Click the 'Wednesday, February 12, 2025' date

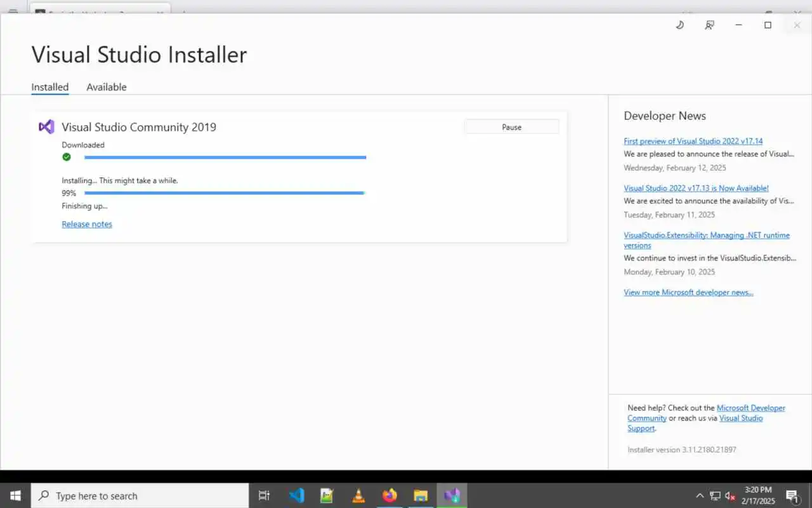(675, 168)
